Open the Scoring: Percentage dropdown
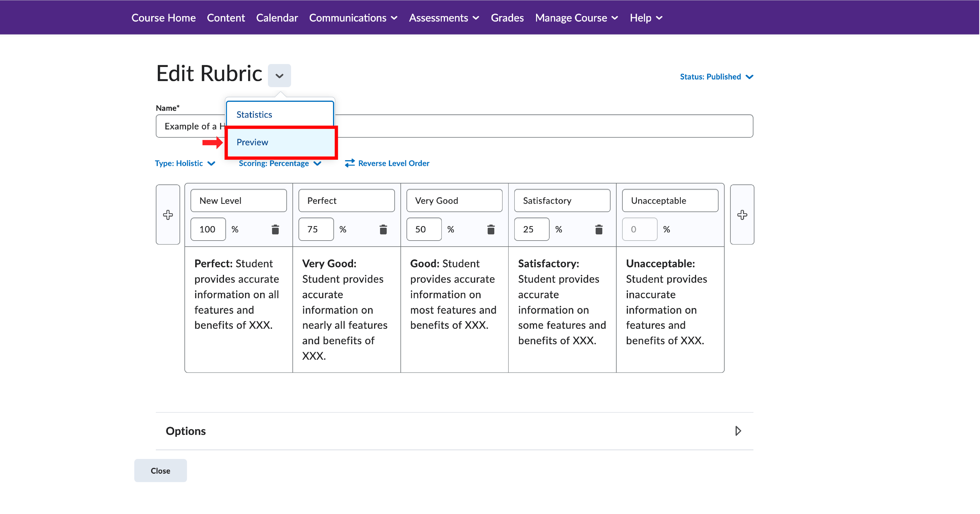 coord(280,163)
